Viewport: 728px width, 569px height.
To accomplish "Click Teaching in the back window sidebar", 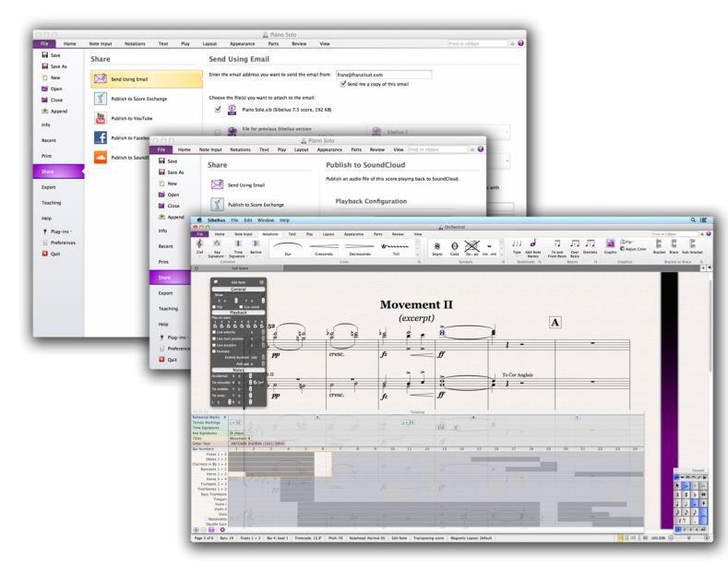I will tap(51, 203).
